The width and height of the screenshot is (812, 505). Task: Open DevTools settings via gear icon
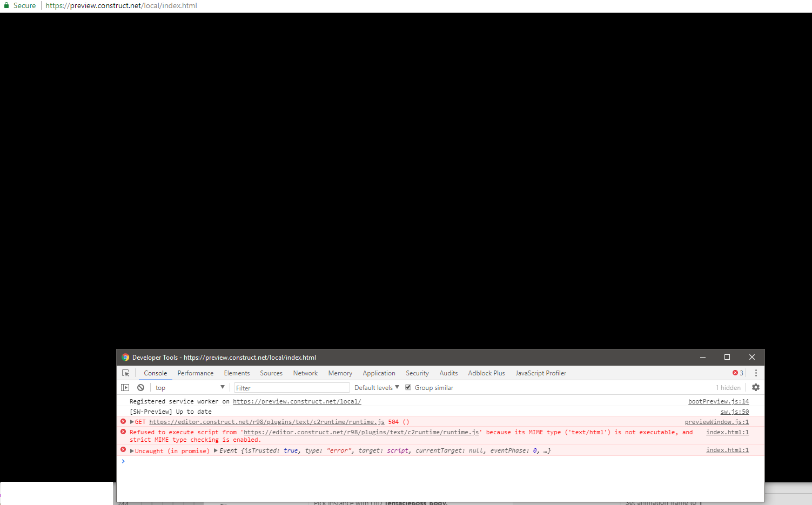pos(755,387)
